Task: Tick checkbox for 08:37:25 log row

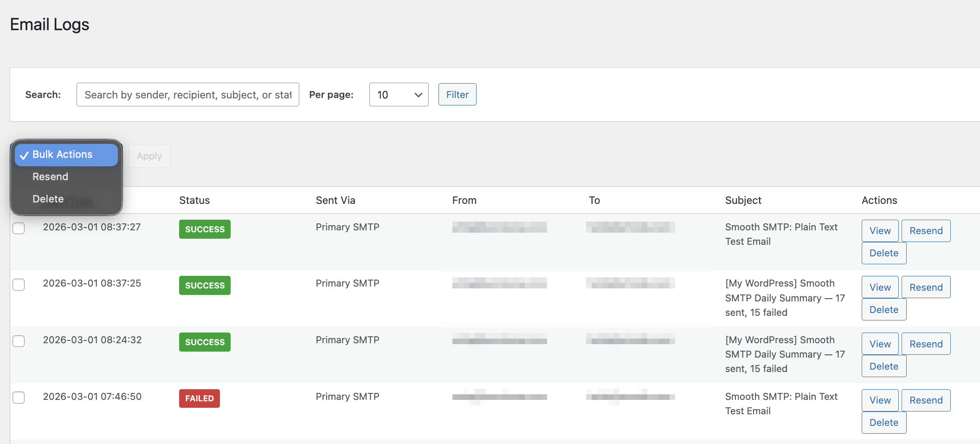Action: click(x=19, y=285)
